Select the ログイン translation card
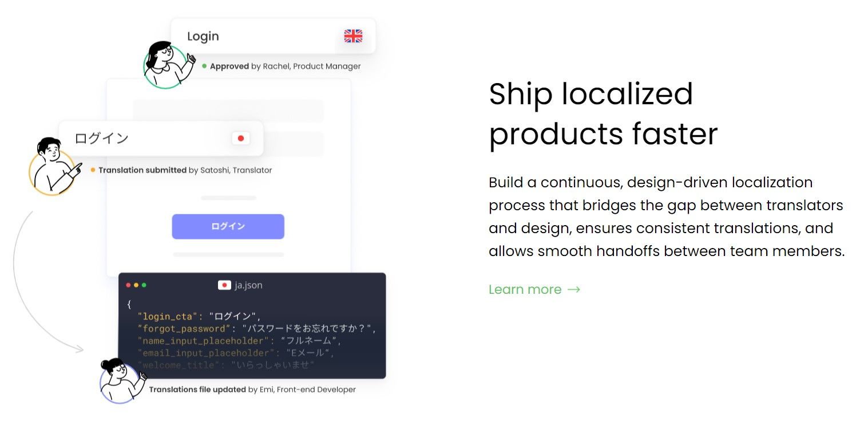The width and height of the screenshot is (868, 429). [x=161, y=138]
